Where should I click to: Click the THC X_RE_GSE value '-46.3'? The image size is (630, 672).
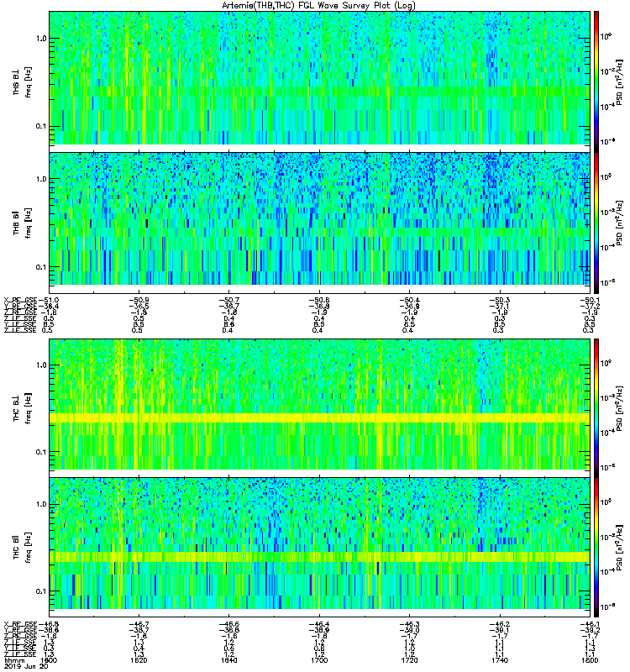[x=409, y=624]
